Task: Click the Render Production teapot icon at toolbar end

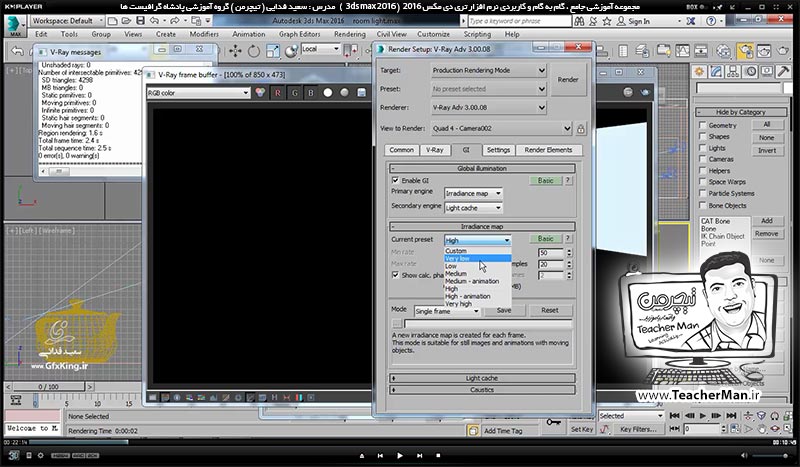Action: click(x=783, y=51)
